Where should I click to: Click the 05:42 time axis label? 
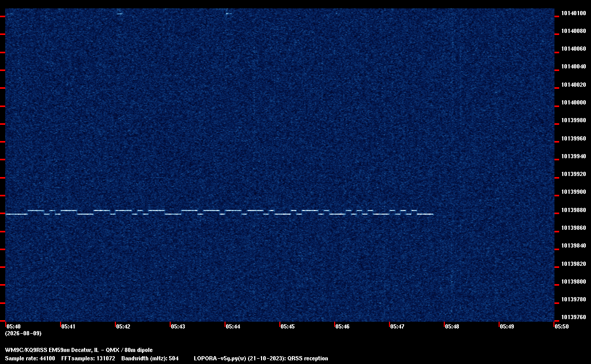(123, 326)
